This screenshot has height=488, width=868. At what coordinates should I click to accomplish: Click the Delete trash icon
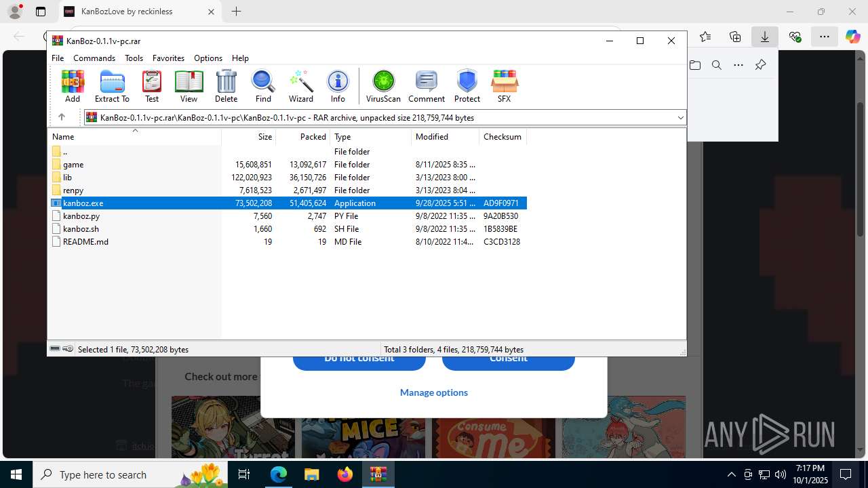point(226,86)
